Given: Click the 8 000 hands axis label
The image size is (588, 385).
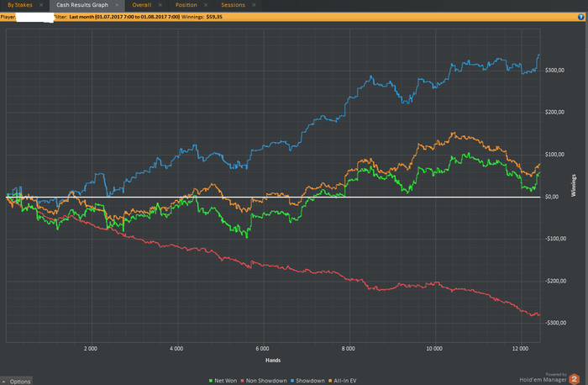Looking at the screenshot, I should tap(348, 349).
